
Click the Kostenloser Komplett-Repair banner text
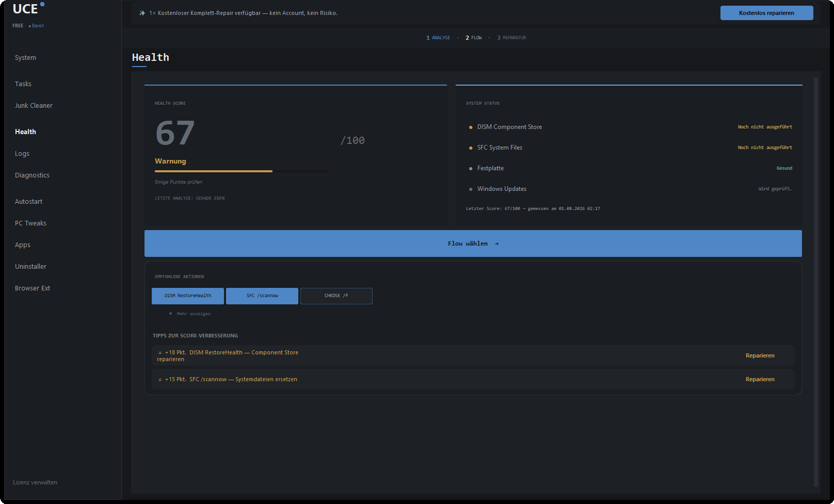[x=243, y=13]
